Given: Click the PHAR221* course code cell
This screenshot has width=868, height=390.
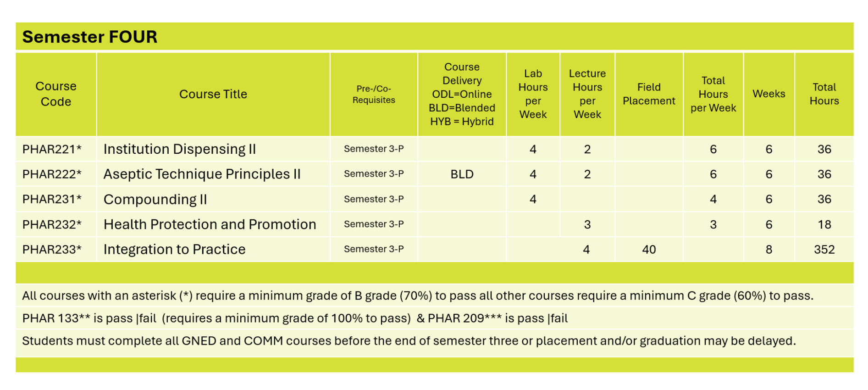Looking at the screenshot, I should [52, 149].
